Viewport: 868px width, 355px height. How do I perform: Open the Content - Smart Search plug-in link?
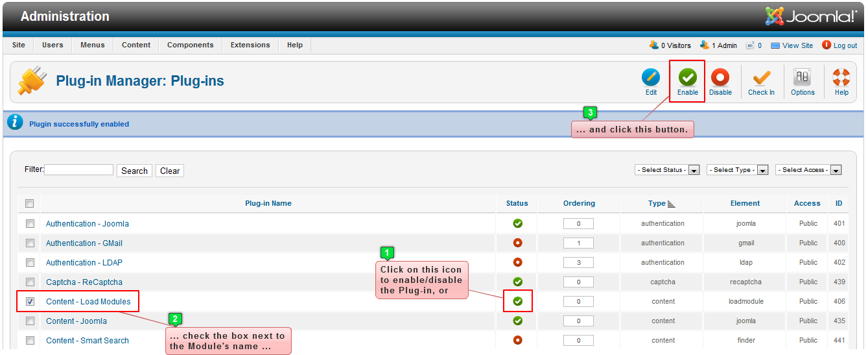coord(88,340)
